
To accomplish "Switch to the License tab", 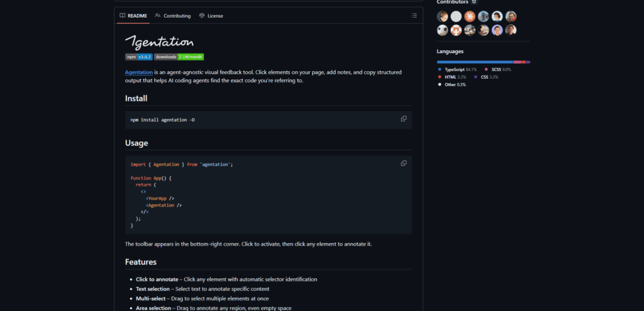I will (211, 16).
